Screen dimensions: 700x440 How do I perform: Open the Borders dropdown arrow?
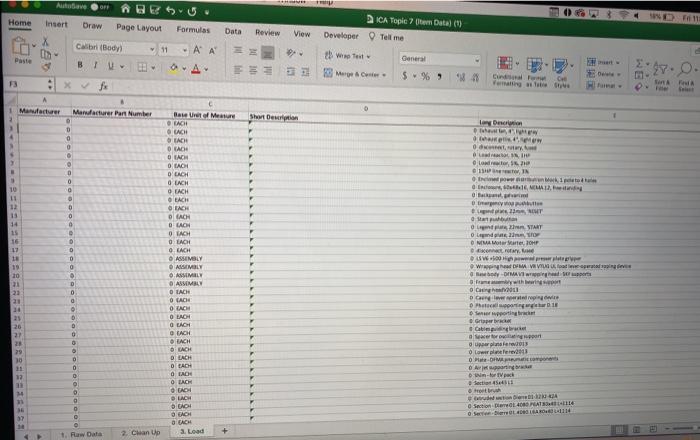[153, 68]
